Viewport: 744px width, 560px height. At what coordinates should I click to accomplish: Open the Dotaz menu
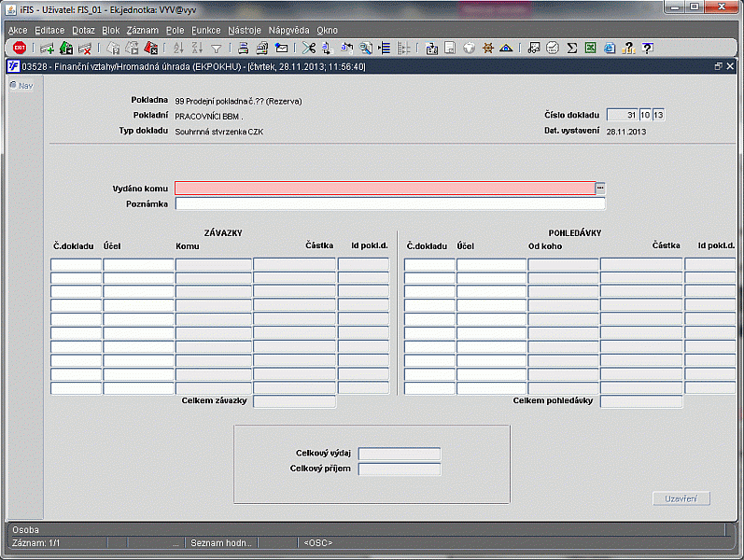point(83,31)
